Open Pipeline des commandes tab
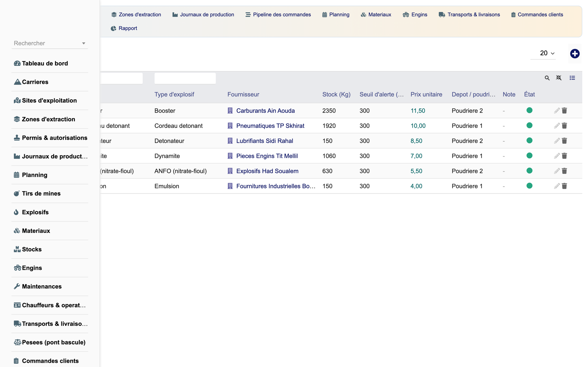 [x=278, y=14]
